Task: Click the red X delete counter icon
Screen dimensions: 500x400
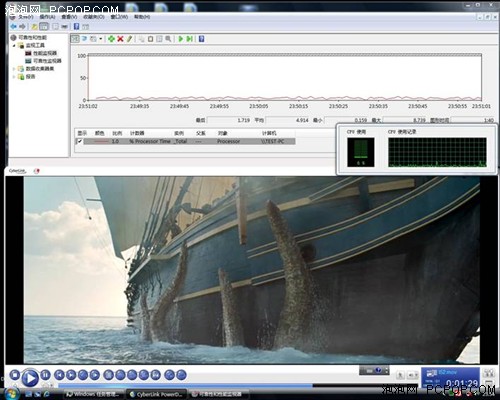Action: [x=120, y=39]
